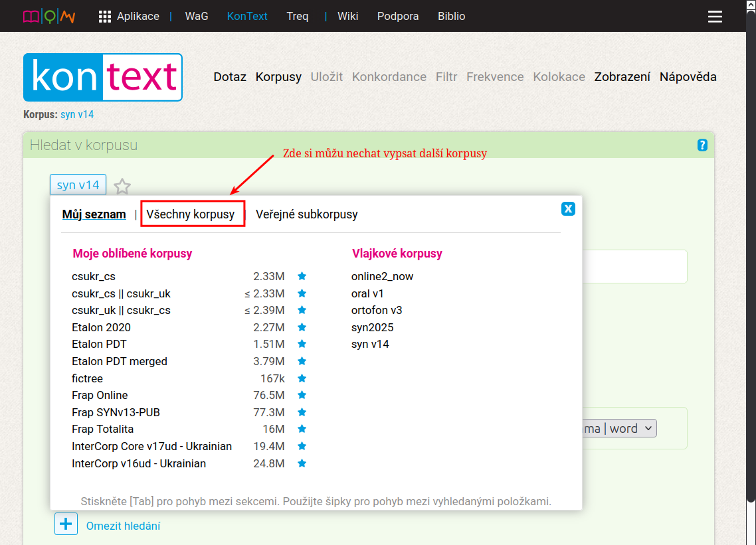756x545 pixels.
Task: Switch to Veřejné subkorpusy tab
Action: click(x=306, y=214)
